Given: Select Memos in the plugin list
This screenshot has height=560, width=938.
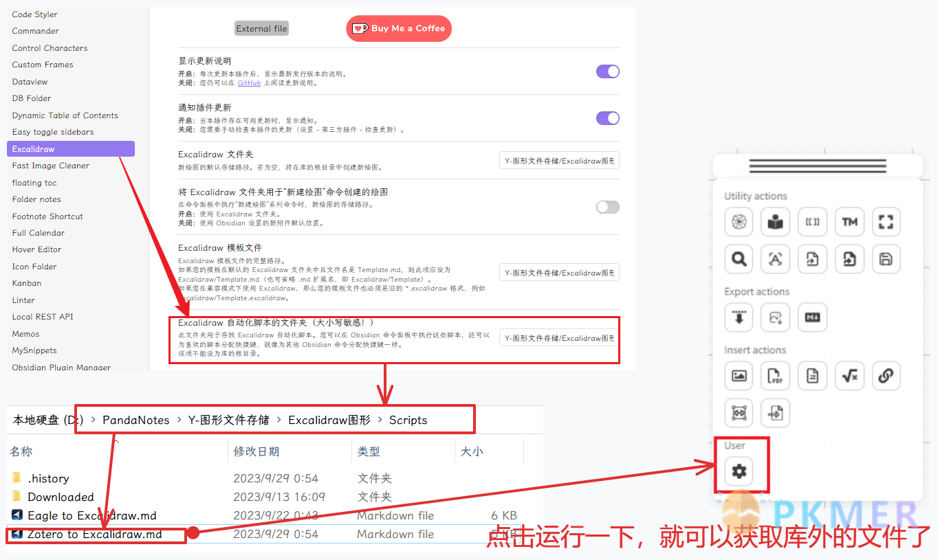Looking at the screenshot, I should point(25,334).
